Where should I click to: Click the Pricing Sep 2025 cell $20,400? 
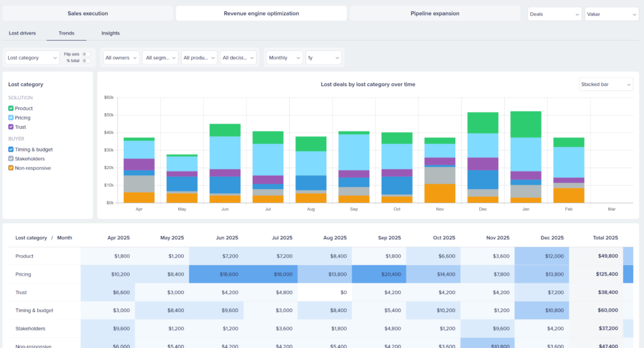[379, 275]
